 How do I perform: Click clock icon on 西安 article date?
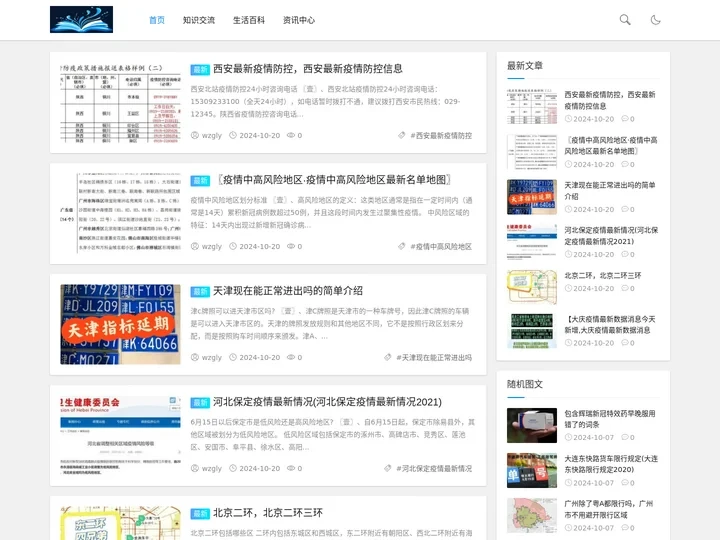233,135
